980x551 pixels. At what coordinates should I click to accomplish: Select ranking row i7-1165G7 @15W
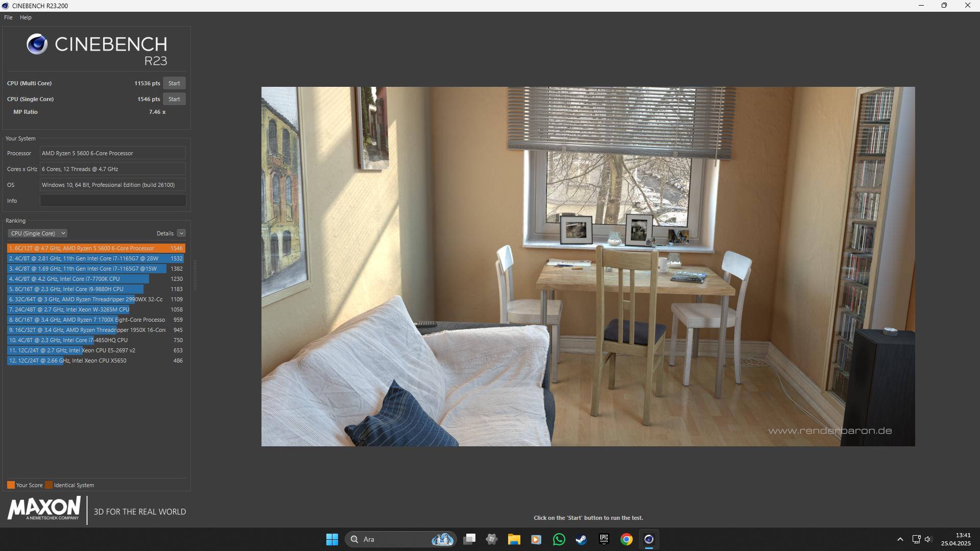coord(96,269)
